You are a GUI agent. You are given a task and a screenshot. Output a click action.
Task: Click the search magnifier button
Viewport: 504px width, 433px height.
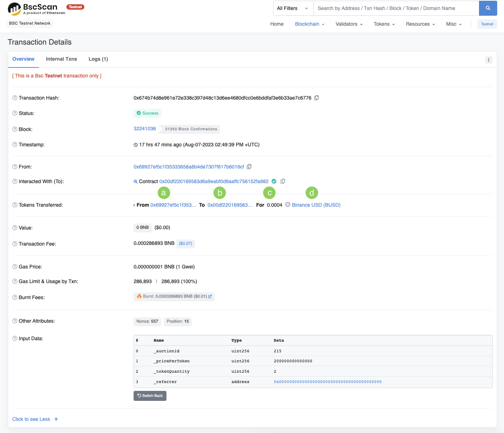[488, 8]
